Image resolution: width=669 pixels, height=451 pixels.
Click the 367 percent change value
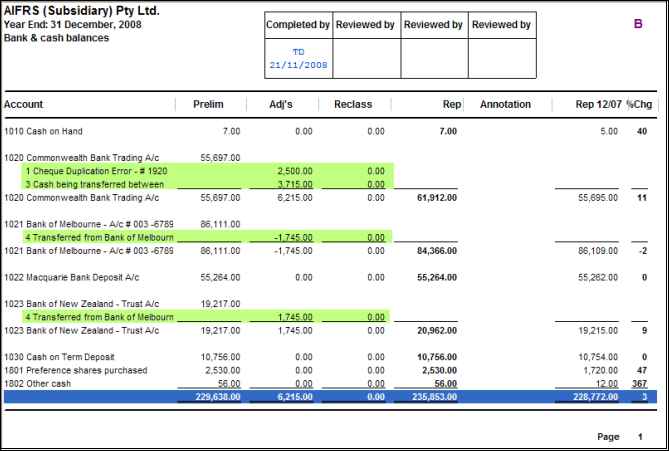(x=640, y=384)
